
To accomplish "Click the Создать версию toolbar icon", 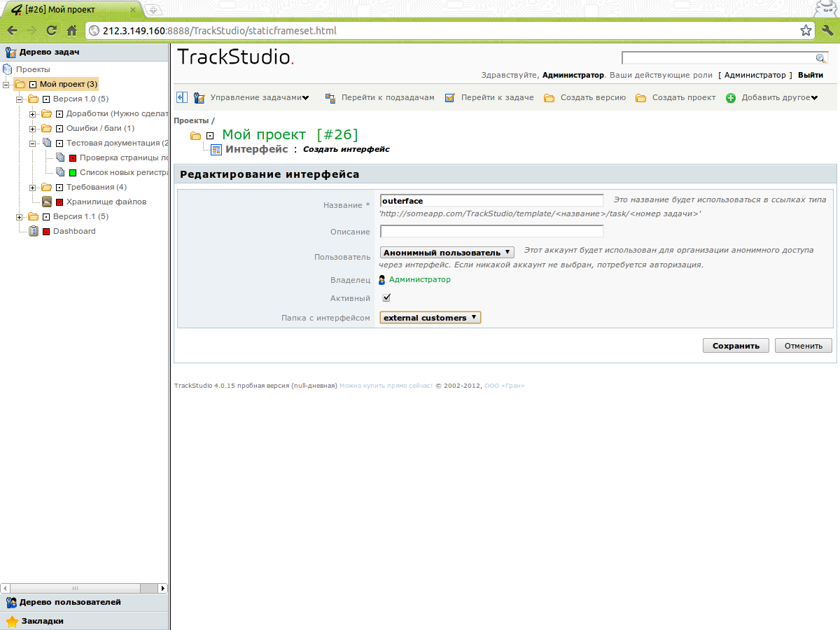I will click(549, 98).
